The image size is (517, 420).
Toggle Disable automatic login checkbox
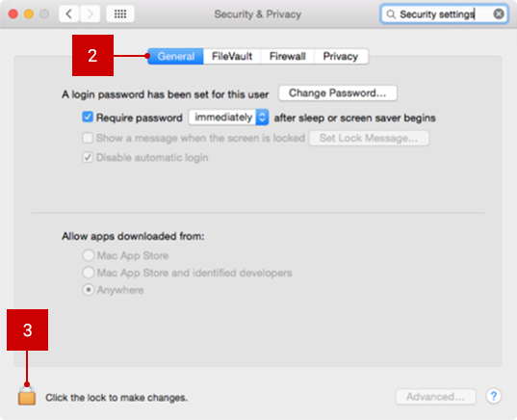[x=88, y=157]
